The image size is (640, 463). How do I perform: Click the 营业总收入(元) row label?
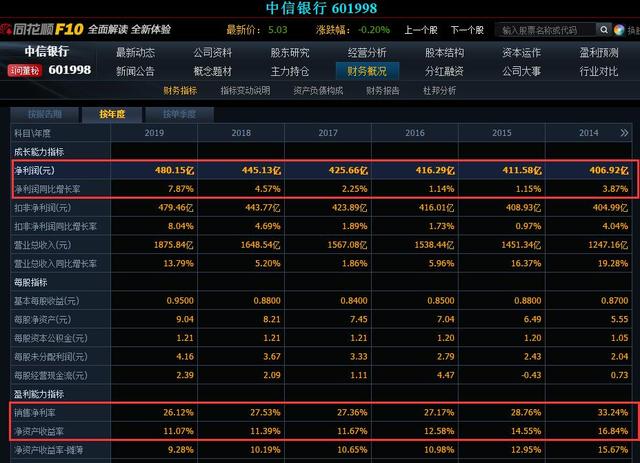click(42, 245)
